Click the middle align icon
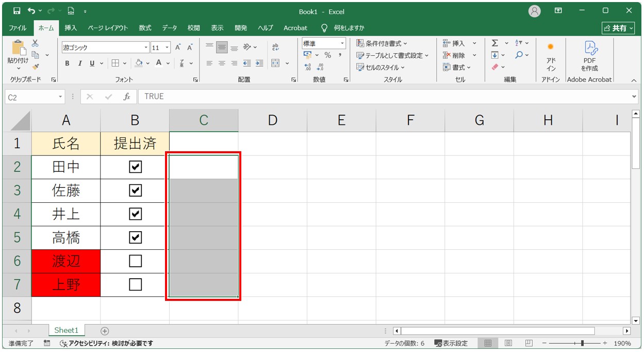644x352 pixels. (222, 47)
